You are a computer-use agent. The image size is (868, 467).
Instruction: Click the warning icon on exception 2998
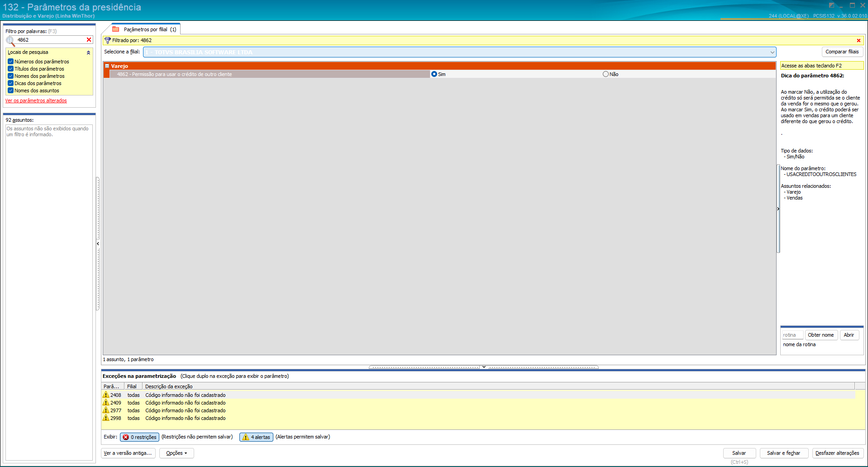(x=106, y=418)
